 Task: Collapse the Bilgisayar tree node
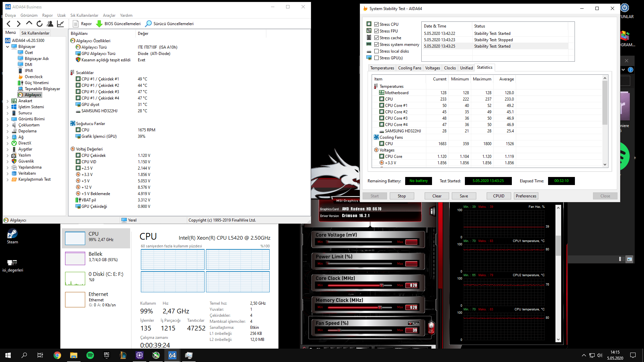pos(8,47)
